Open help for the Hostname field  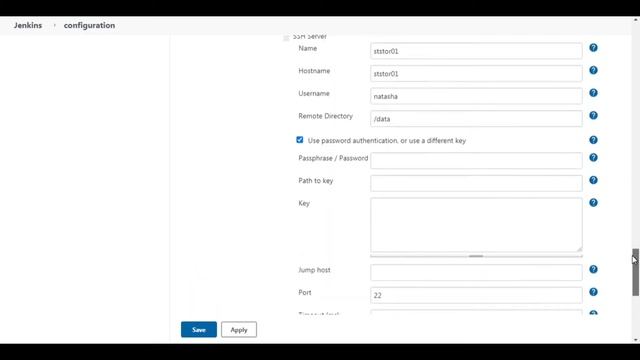pos(593,70)
